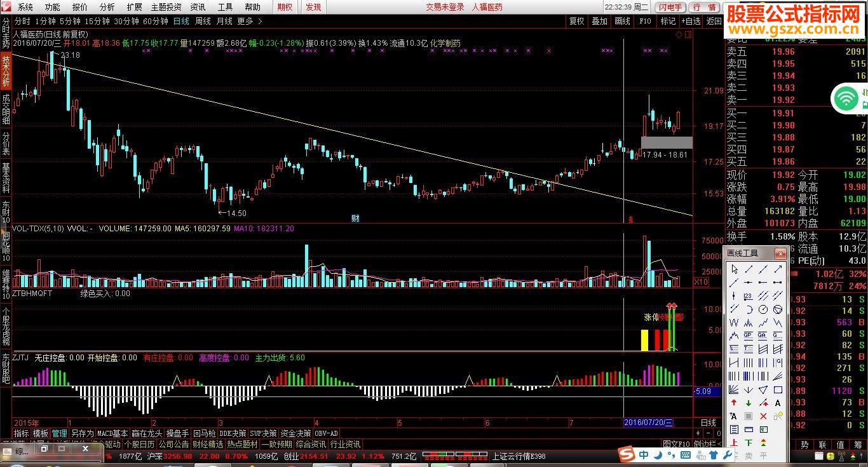Image resolution: width=868 pixels, height=467 pixels.
Task: Select the circle drawing tool
Action: 763,309
